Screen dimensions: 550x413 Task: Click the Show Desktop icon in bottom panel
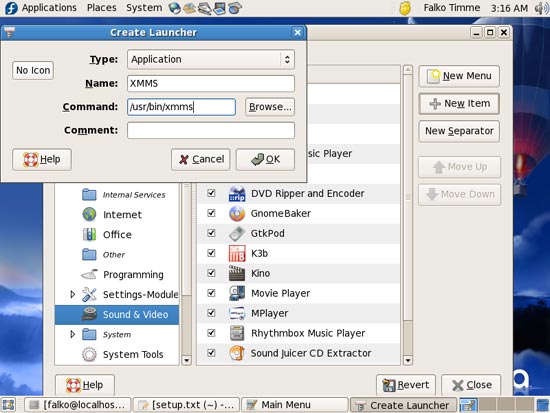coord(9,405)
